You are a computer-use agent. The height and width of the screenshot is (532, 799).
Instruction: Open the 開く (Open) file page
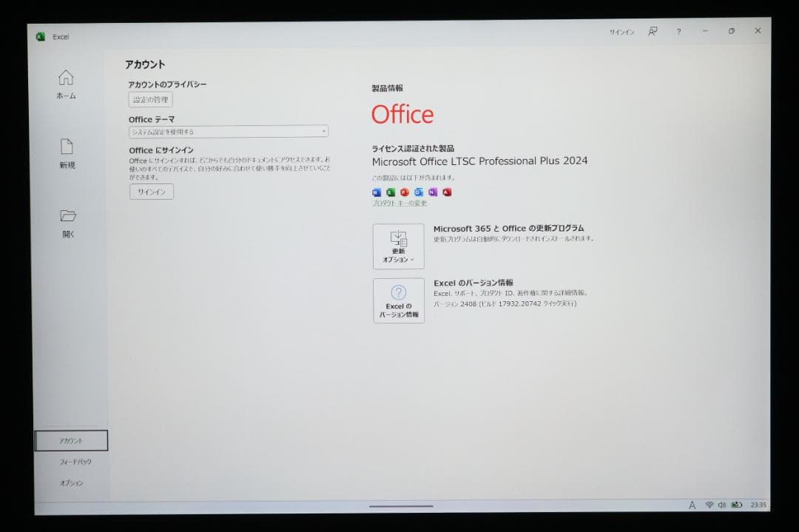click(68, 223)
